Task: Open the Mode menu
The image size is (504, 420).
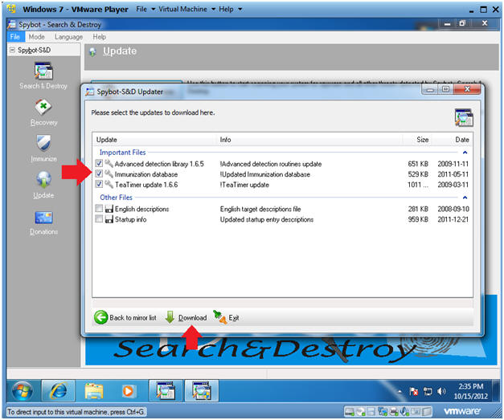Action: [x=37, y=37]
